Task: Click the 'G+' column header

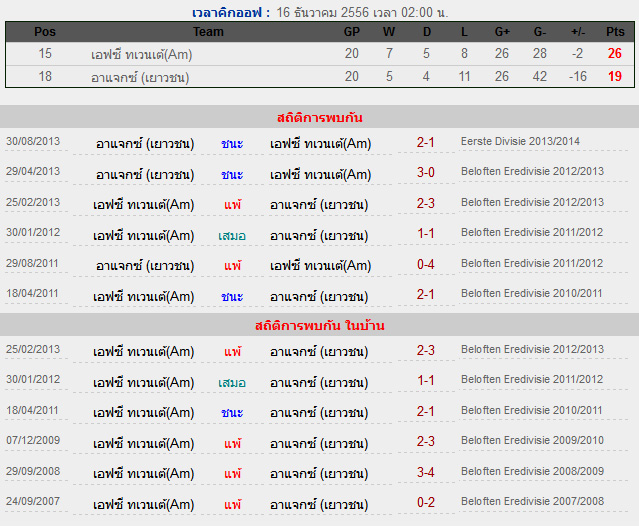Action: tap(502, 32)
